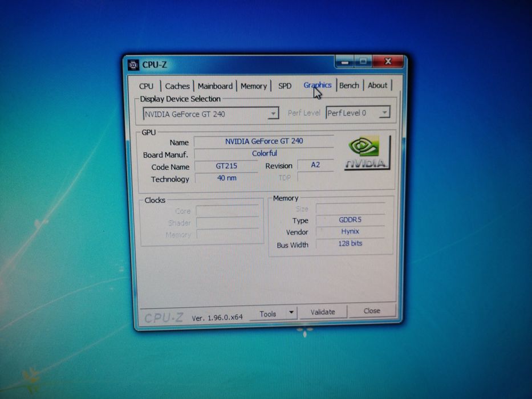The image size is (532, 399).
Task: Click the memory Vendor value Hynix
Action: click(x=350, y=231)
